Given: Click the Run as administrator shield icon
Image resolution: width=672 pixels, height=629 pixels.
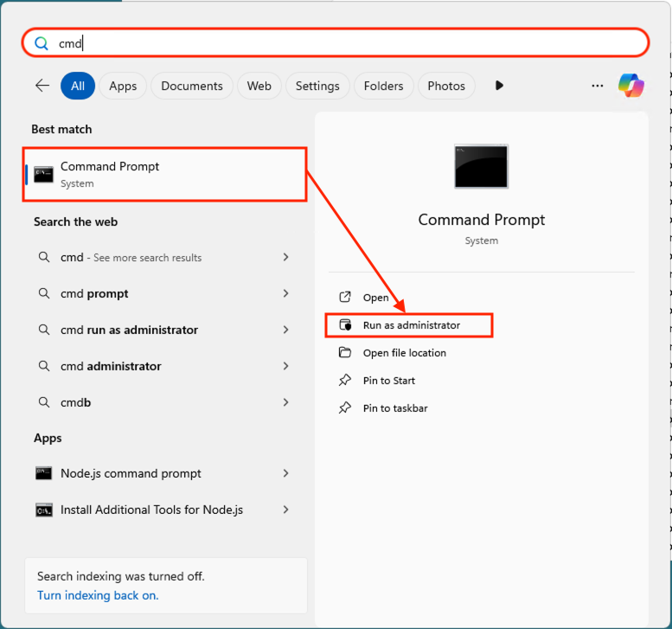Looking at the screenshot, I should click(345, 324).
